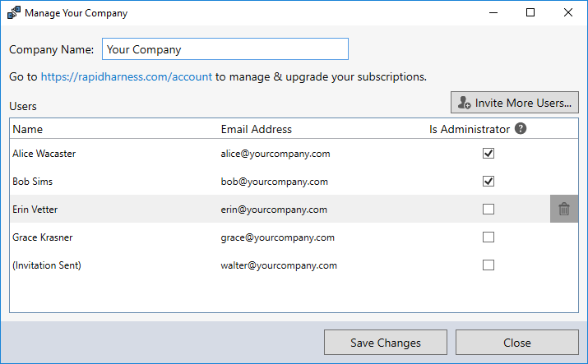Enable administrator for Erin Vetter

(x=488, y=210)
